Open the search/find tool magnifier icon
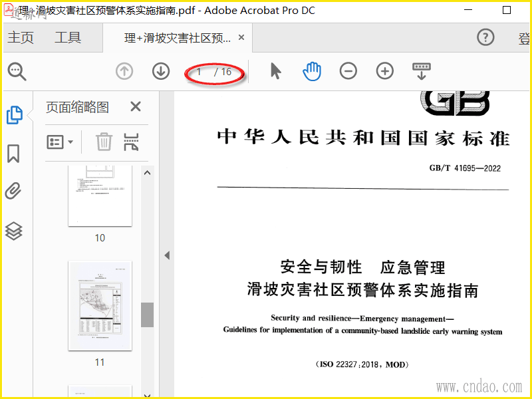The image size is (532, 399). click(17, 72)
